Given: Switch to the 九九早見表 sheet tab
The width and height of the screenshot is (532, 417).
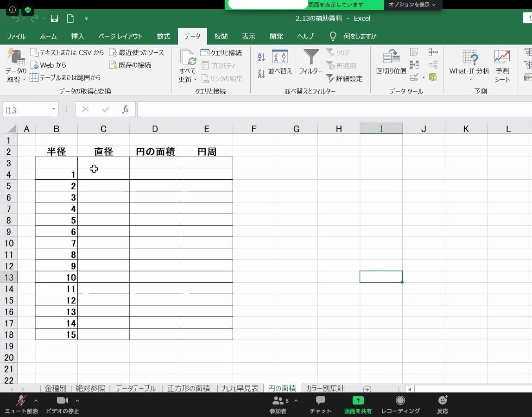Looking at the screenshot, I should [x=240, y=388].
